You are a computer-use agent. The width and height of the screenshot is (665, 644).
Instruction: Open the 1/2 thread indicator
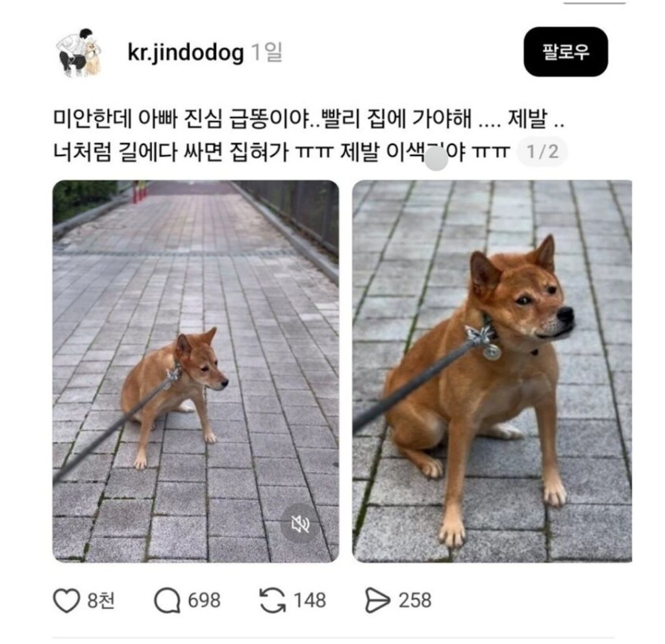(542, 151)
